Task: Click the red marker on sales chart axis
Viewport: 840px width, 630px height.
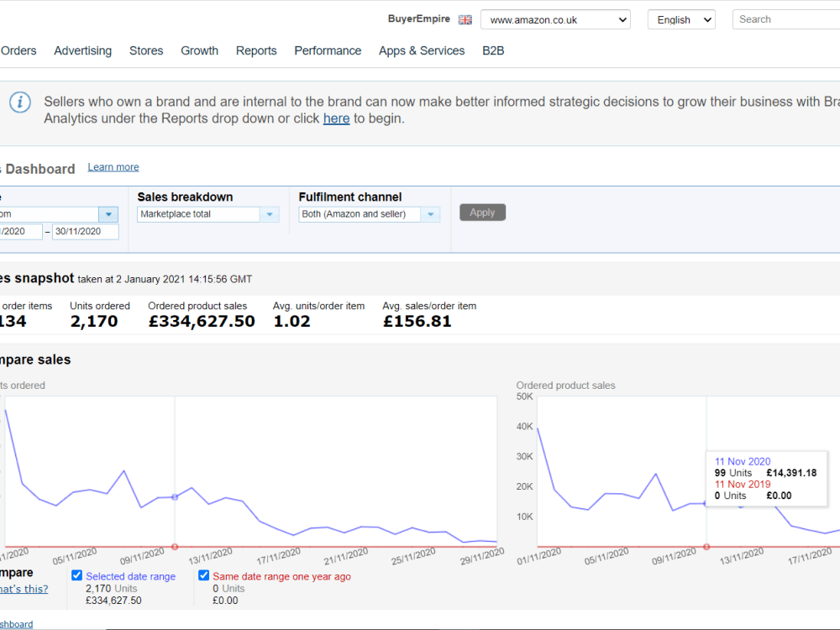Action: [706, 547]
